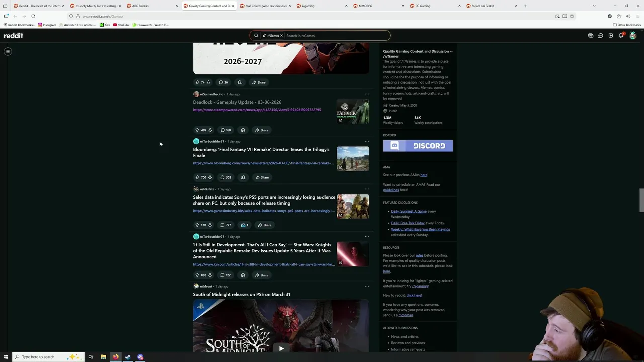644x362 pixels.
Task: Share the Bloomberg Final Fantasy post
Action: 262,177
